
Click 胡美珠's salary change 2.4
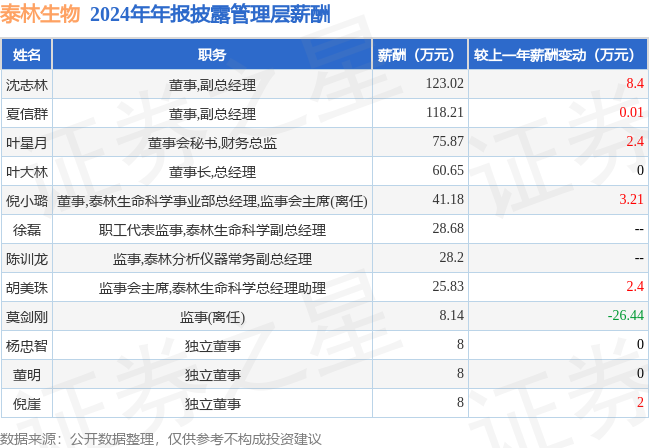coord(635,286)
